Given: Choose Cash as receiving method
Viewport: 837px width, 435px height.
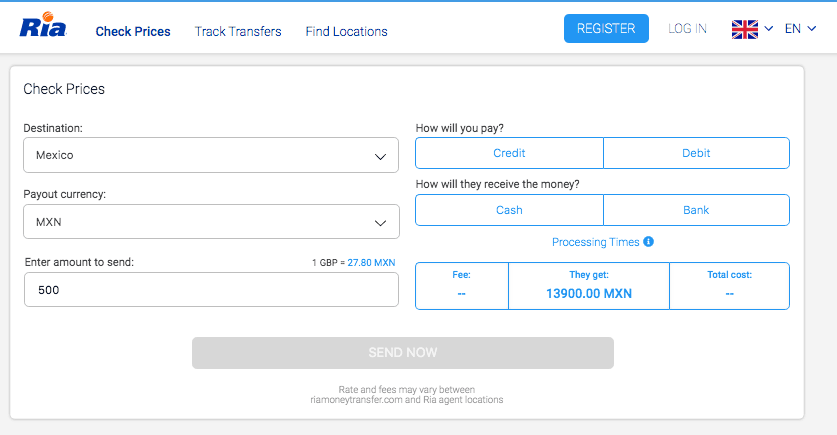Looking at the screenshot, I should 509,210.
